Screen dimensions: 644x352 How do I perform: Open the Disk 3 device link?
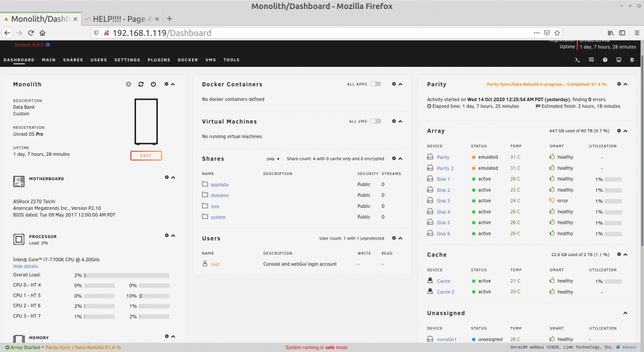pos(443,201)
